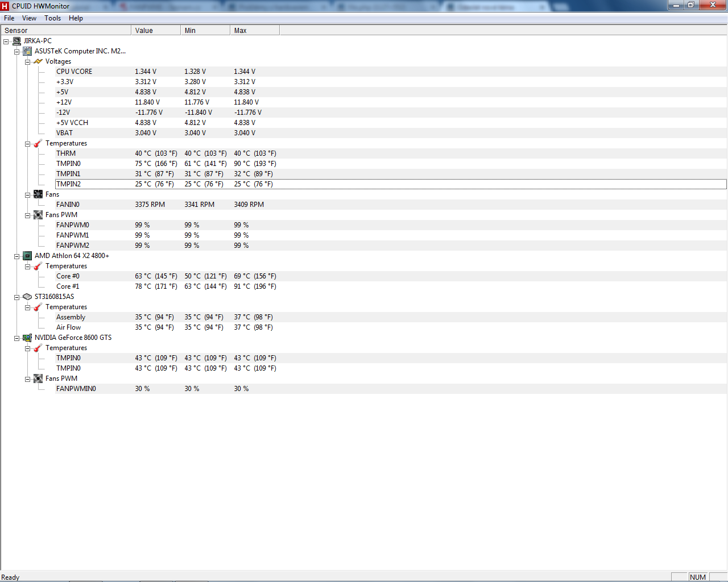This screenshot has width=728, height=582.
Task: Select the THRM temperature row
Action: [391, 153]
